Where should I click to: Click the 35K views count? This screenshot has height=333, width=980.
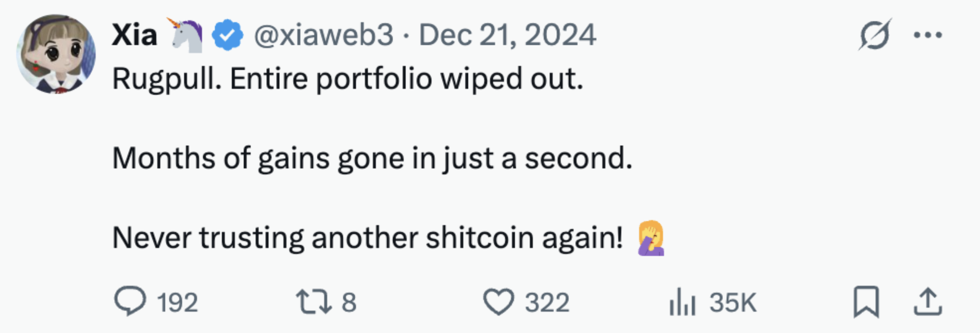pos(733,303)
